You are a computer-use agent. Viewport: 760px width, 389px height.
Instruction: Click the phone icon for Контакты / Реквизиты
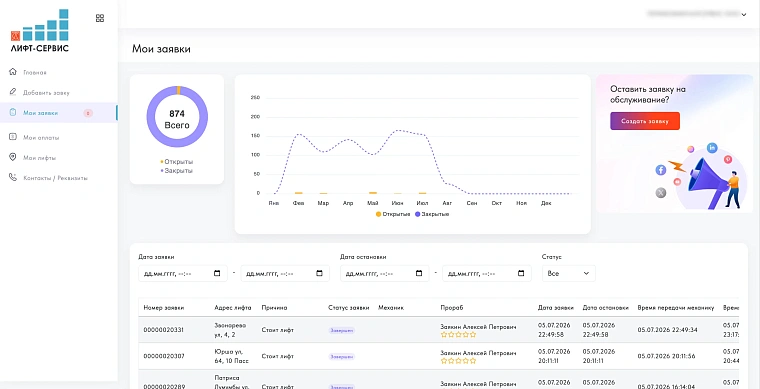point(13,178)
